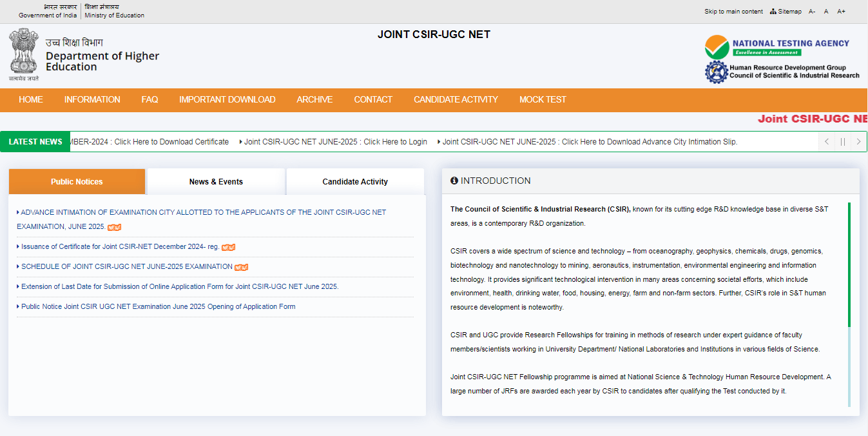Viewport: 868px width, 436px height.
Task: Click the National Testing Agency logo
Action: [x=776, y=46]
